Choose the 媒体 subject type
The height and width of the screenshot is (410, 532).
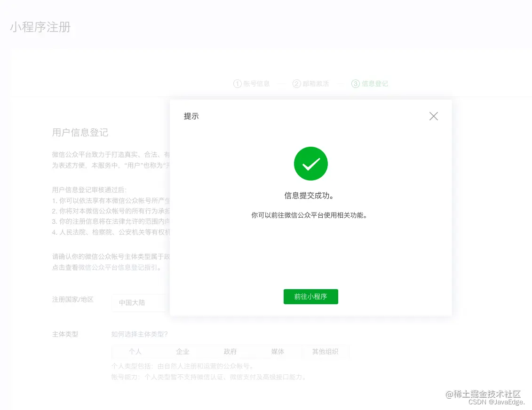[278, 352]
